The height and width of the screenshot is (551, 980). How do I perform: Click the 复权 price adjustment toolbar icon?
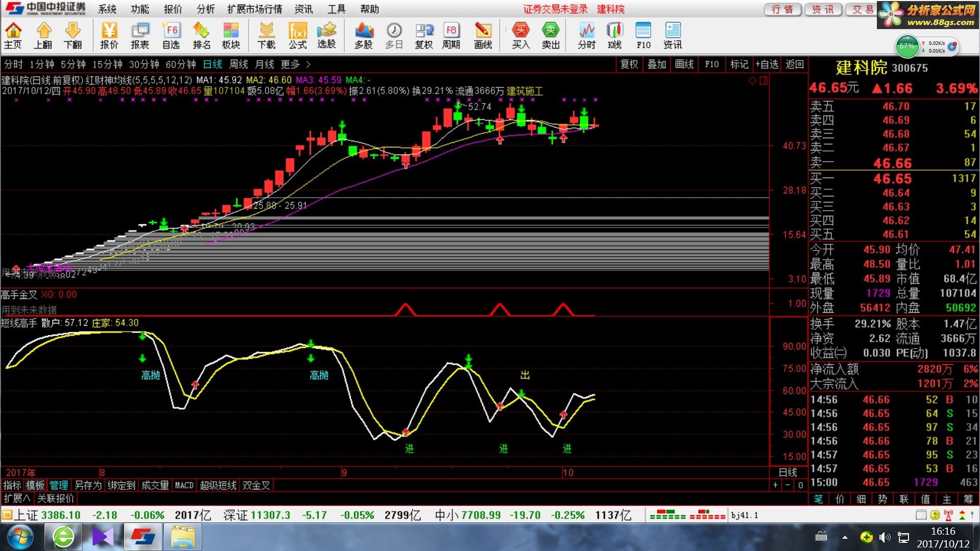pos(424,36)
